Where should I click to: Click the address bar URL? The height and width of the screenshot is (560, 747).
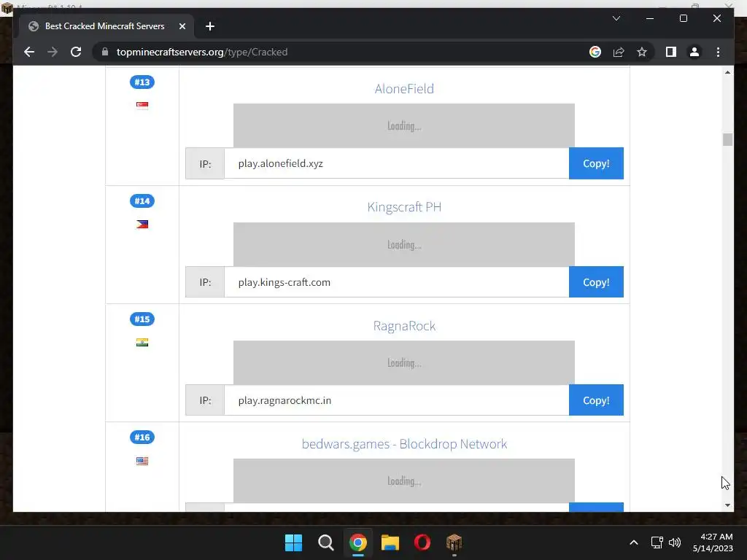point(202,52)
